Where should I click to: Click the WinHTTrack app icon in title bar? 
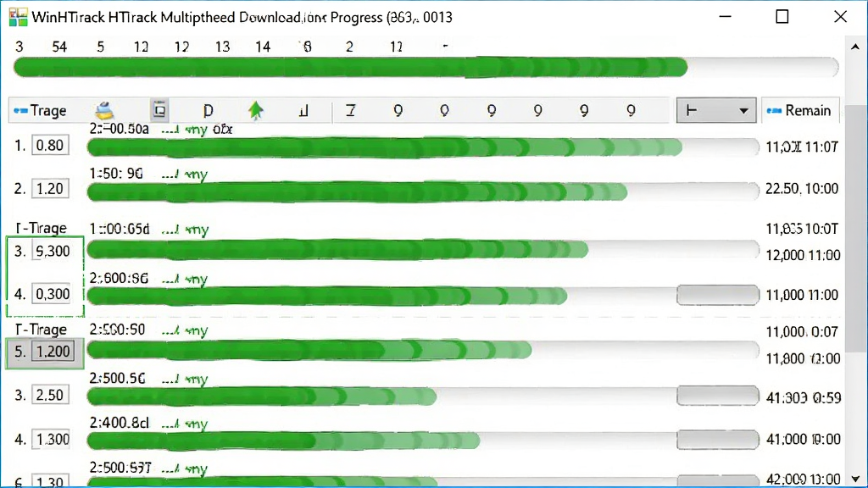[x=18, y=17]
